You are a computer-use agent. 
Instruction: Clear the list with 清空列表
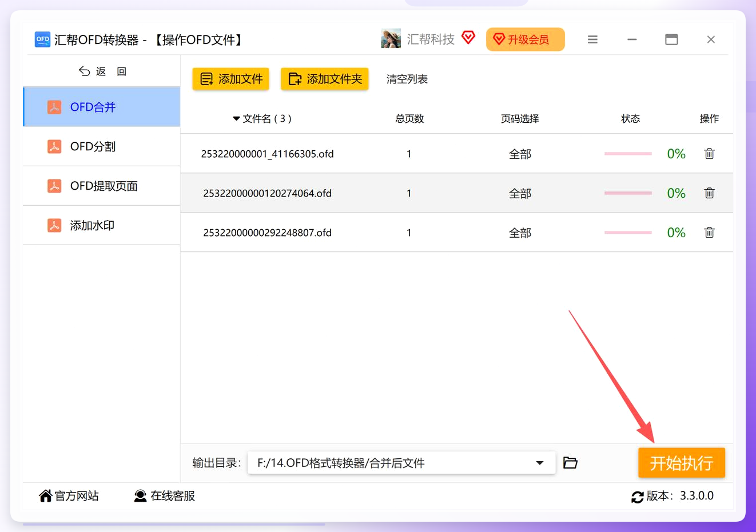point(407,79)
